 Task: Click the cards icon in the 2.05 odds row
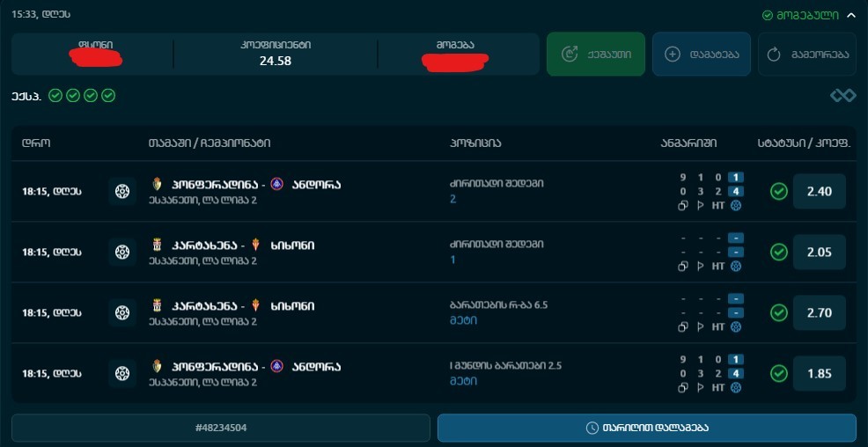(683, 266)
